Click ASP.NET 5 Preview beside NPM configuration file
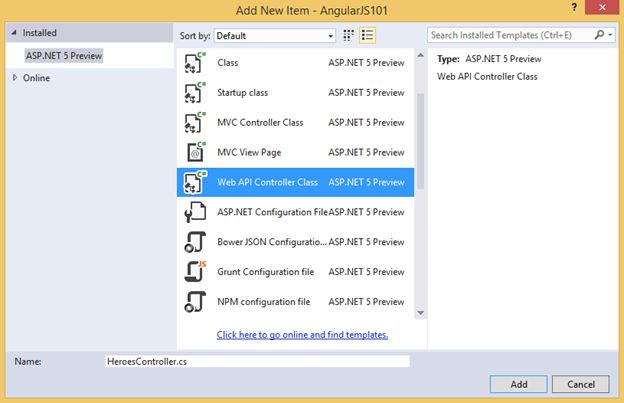The height and width of the screenshot is (403, 624). click(366, 302)
